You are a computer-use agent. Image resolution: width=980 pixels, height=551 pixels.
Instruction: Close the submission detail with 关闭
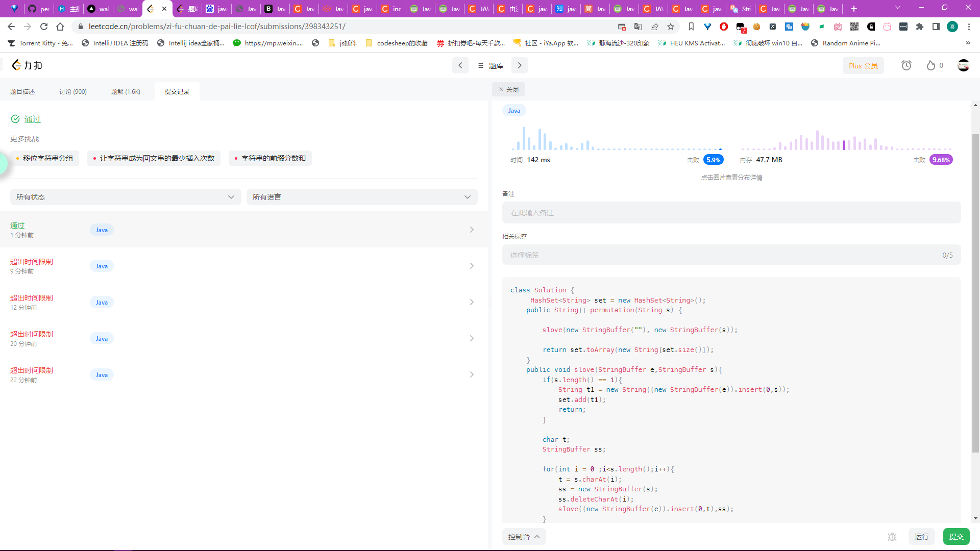pyautogui.click(x=508, y=89)
